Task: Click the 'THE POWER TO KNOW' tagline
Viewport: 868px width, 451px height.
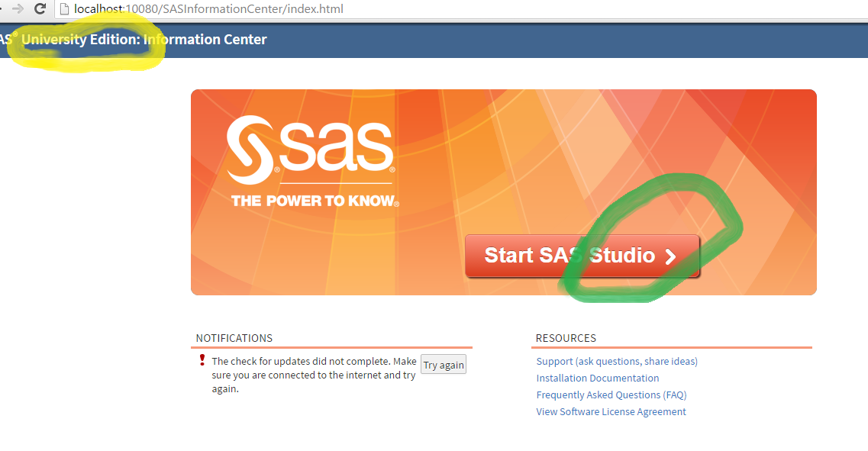Action: coord(315,201)
